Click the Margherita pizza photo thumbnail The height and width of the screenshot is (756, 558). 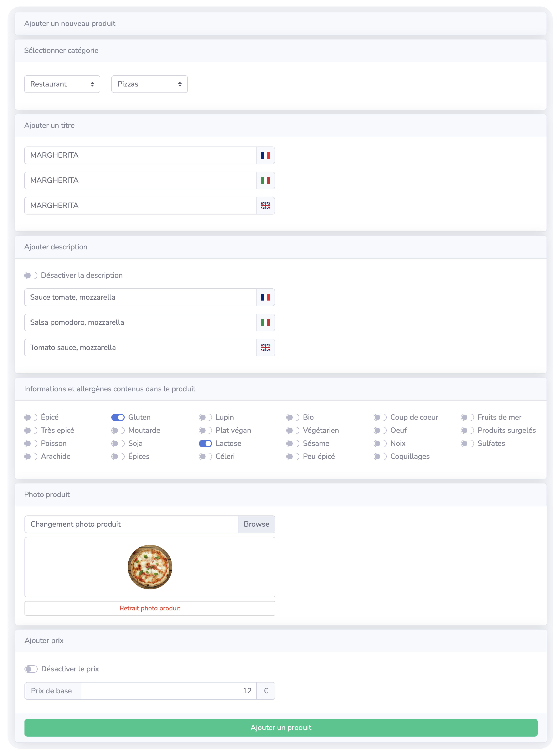pyautogui.click(x=150, y=567)
